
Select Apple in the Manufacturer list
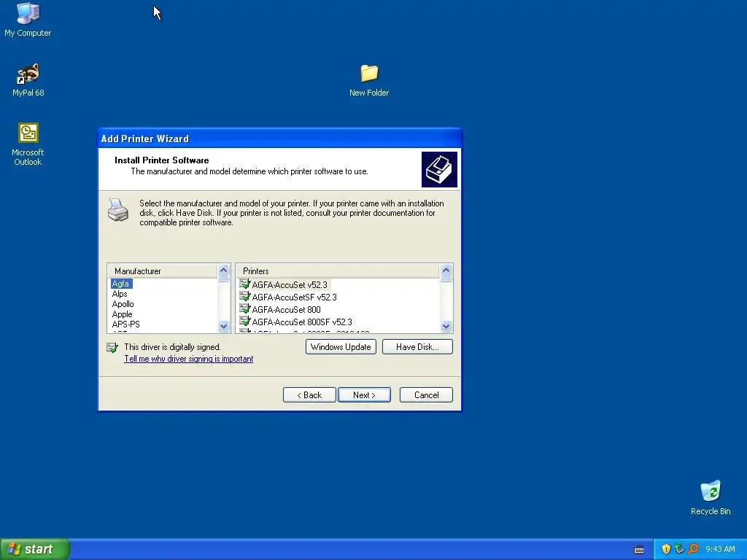[x=122, y=314]
